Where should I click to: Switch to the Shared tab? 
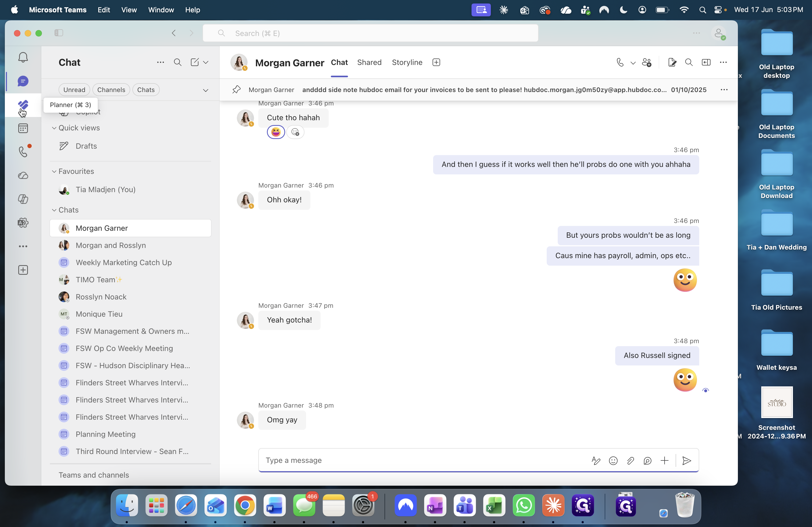(x=369, y=62)
